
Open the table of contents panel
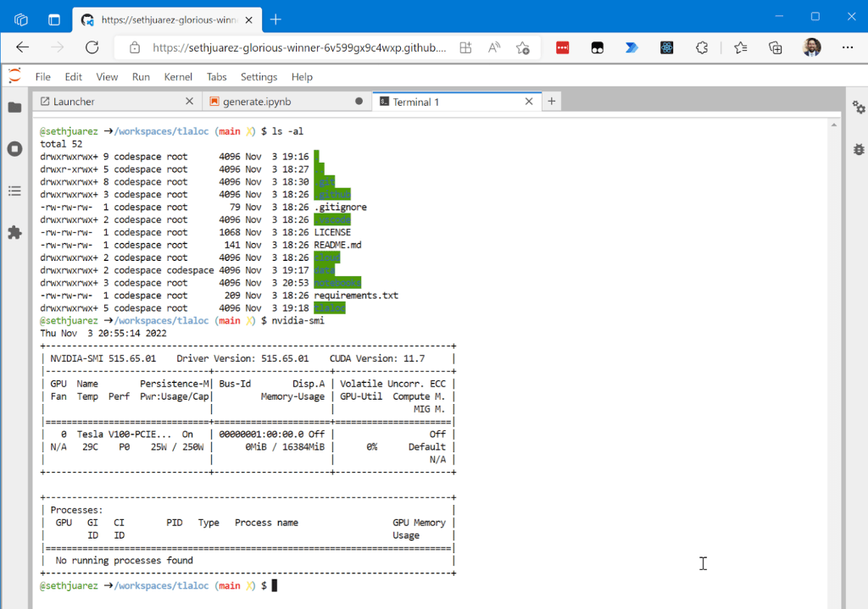coord(14,191)
